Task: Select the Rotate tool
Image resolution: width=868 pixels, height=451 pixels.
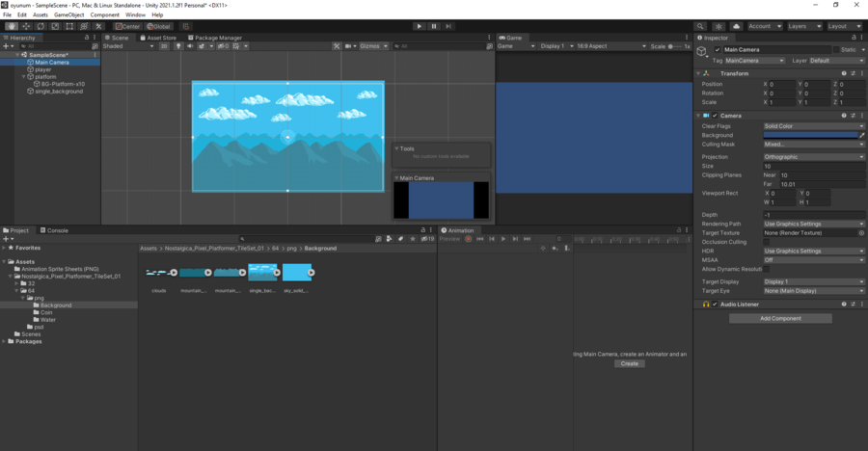Action: (x=41, y=26)
